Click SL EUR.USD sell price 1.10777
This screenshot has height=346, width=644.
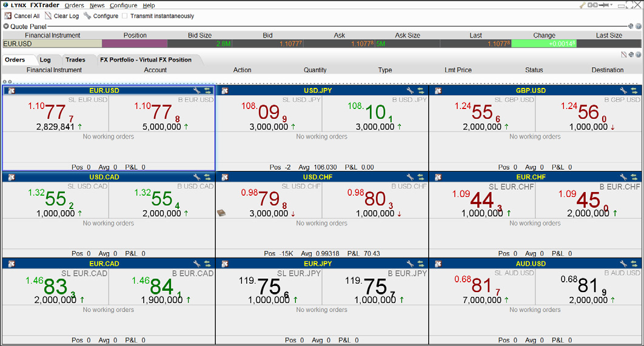click(x=51, y=111)
